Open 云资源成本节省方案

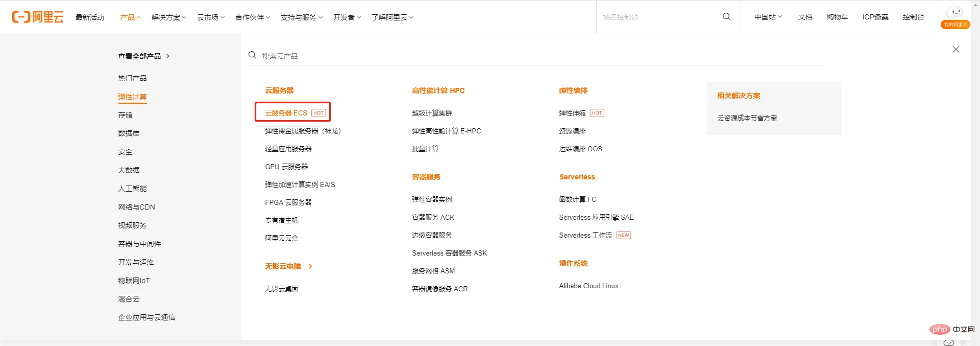(747, 118)
